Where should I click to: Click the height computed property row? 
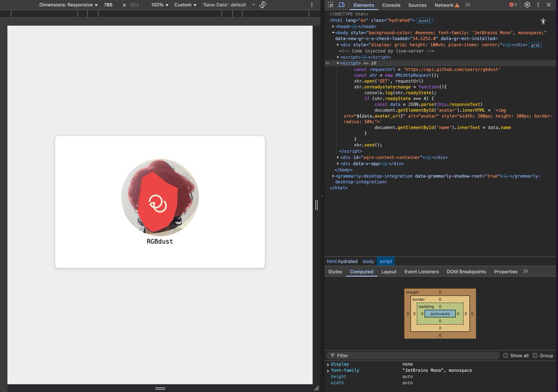pyautogui.click(x=441, y=377)
